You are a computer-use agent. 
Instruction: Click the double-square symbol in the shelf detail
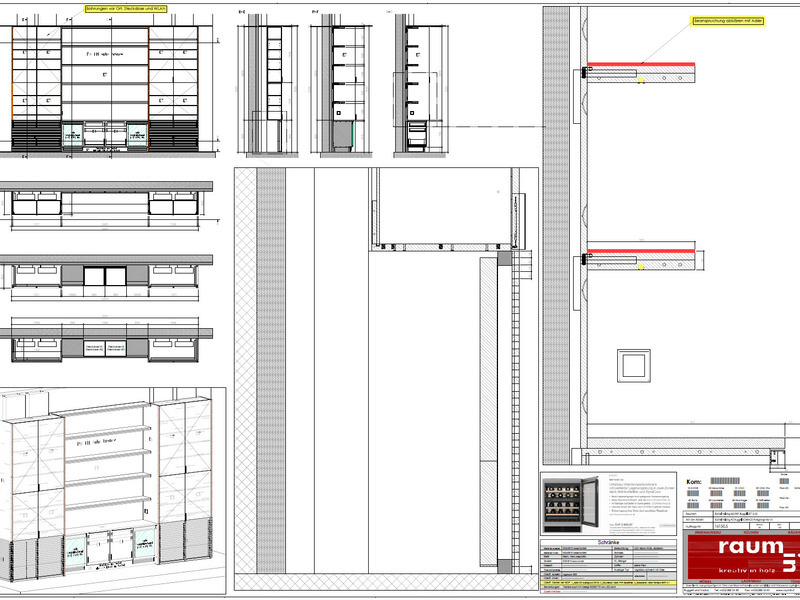(x=634, y=366)
